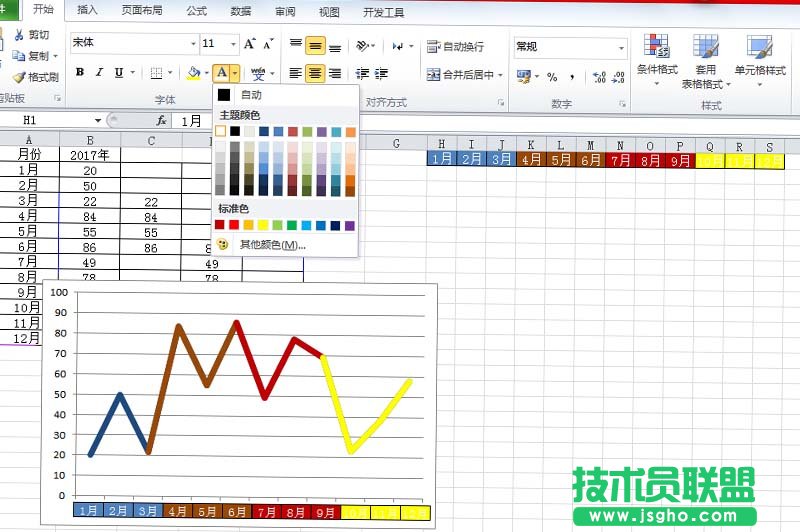The image size is (800, 532).
Task: Click the Format Painter (格式刷) icon
Action: 20,77
